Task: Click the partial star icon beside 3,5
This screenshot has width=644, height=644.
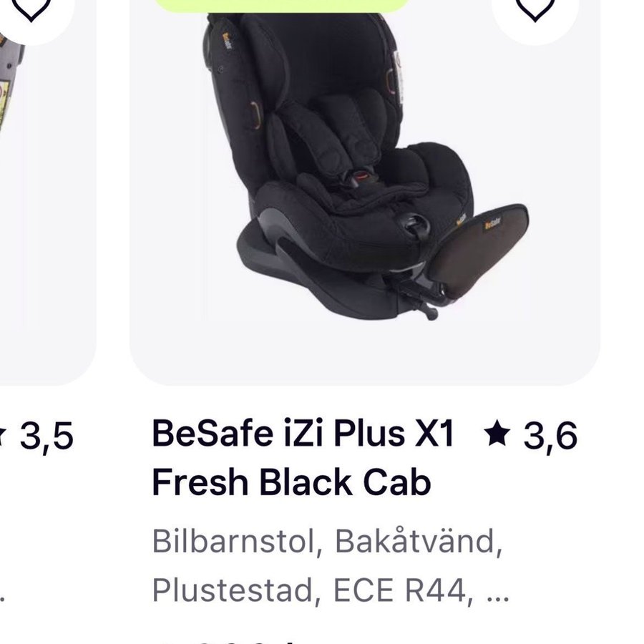Action: (x=3, y=434)
